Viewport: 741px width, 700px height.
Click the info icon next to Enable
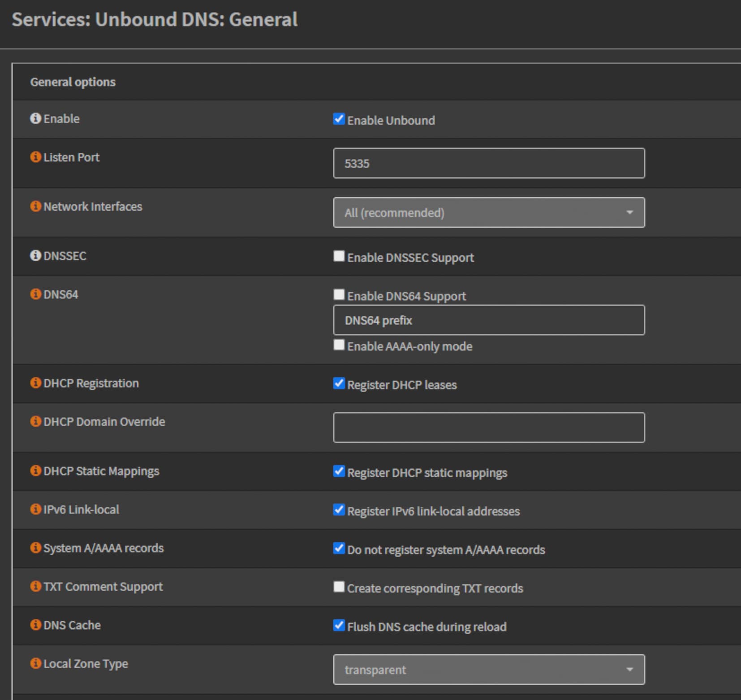(35, 118)
